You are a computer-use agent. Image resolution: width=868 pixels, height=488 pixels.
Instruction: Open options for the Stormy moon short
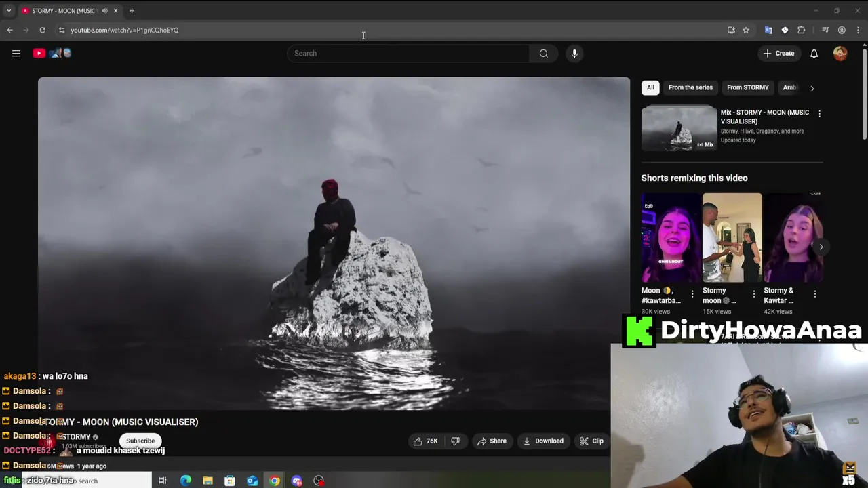(x=753, y=294)
